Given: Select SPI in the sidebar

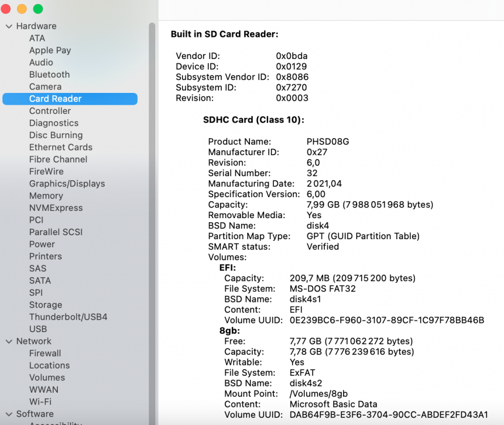Looking at the screenshot, I should 36,292.
